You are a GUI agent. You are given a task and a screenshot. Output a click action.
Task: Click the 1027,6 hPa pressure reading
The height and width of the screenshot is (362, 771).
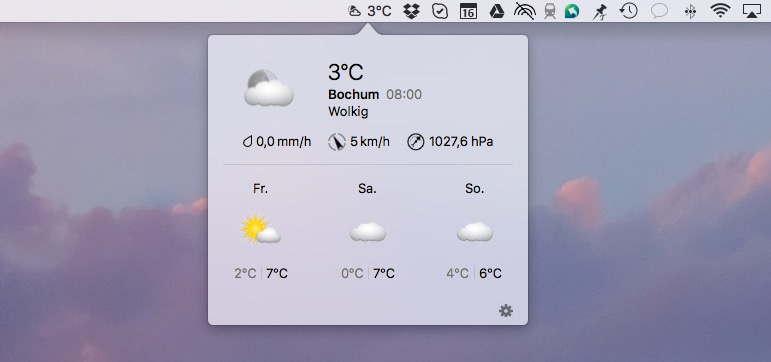tap(461, 142)
